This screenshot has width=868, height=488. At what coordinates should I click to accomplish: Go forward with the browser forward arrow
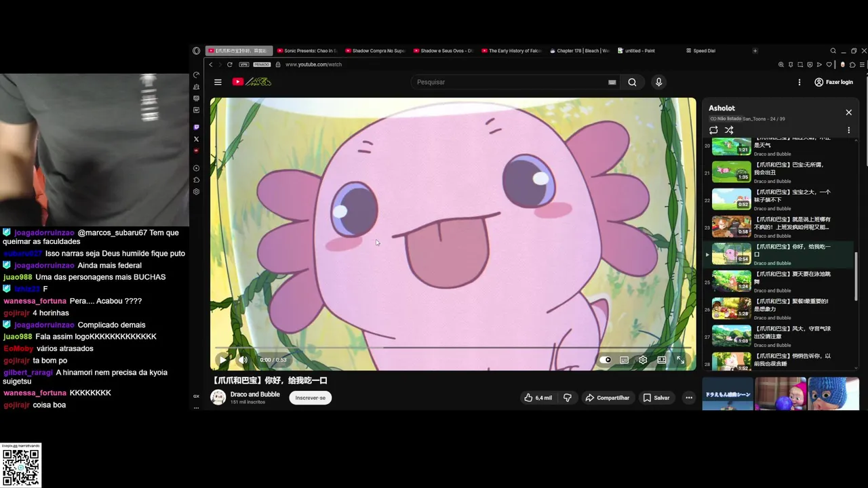click(220, 64)
